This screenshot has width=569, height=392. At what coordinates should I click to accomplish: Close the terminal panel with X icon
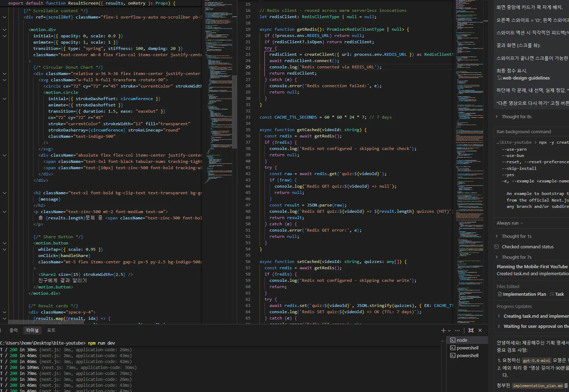(x=480, y=330)
